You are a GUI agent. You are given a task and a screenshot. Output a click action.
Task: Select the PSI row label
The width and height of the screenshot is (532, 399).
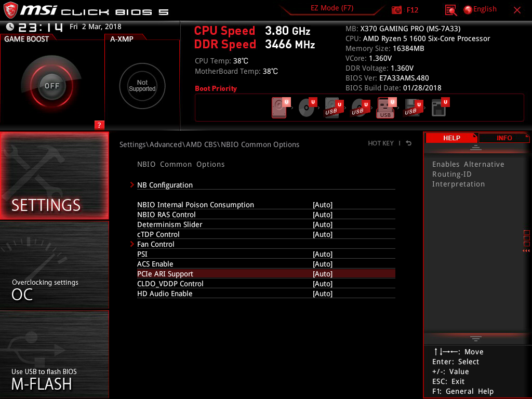coord(142,254)
